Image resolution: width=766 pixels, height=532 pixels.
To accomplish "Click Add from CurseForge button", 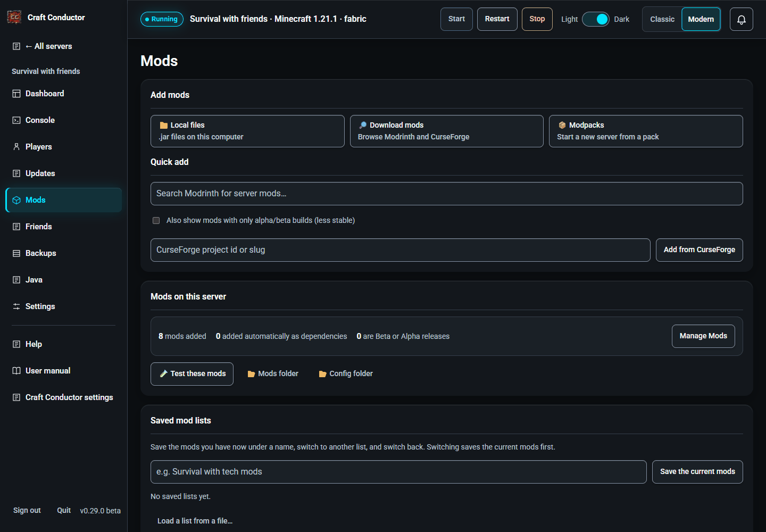I will [x=700, y=250].
